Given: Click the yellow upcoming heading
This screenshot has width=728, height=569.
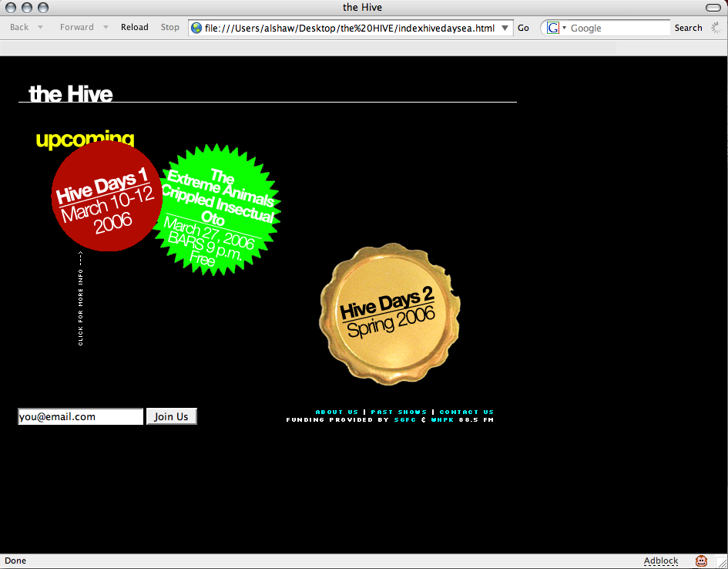Looking at the screenshot, I should tap(85, 139).
